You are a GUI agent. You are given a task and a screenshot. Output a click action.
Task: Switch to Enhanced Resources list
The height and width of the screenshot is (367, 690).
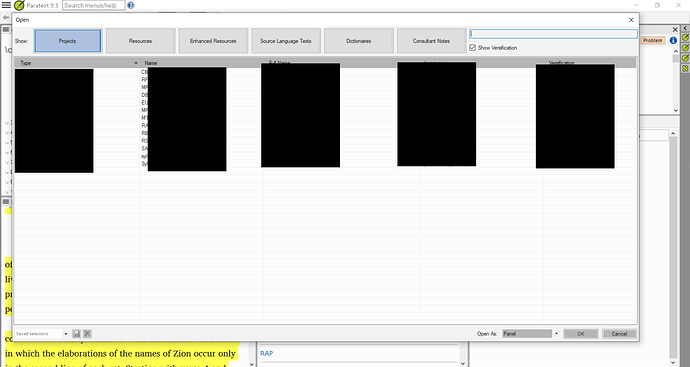[213, 41]
